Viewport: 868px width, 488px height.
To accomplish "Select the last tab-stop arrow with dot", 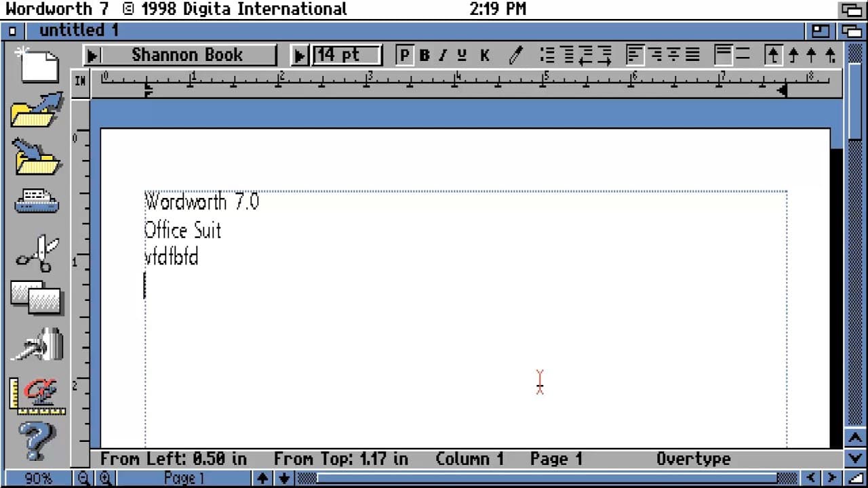I will 831,56.
